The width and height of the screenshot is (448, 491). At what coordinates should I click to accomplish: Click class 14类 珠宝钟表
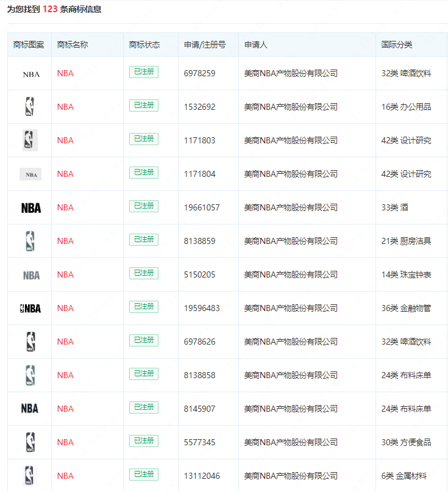click(x=406, y=274)
